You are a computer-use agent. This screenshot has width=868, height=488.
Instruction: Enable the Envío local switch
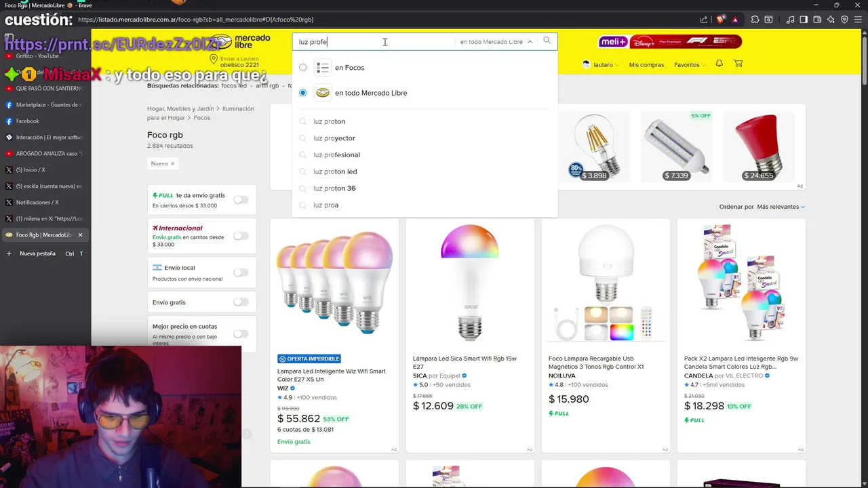click(241, 272)
